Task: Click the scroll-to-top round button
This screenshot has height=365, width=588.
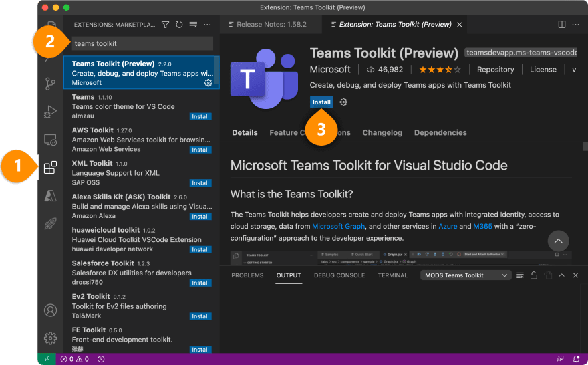Action: (x=559, y=241)
